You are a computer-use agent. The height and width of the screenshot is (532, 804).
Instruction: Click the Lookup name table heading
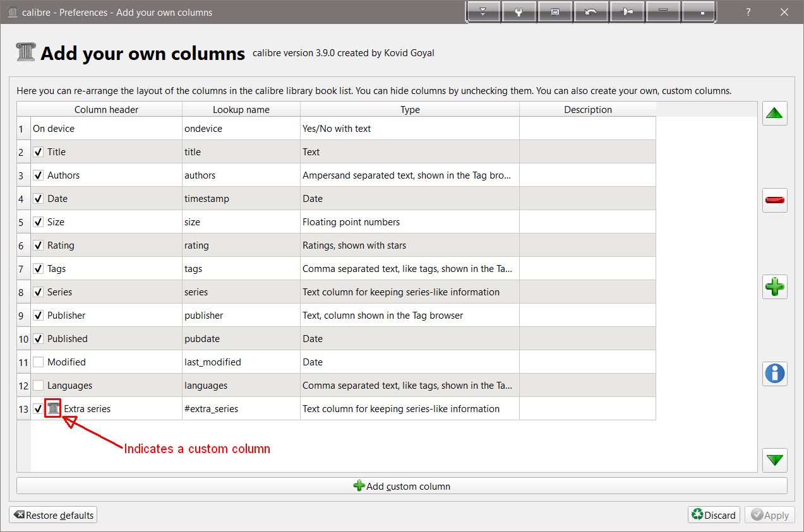coord(241,109)
